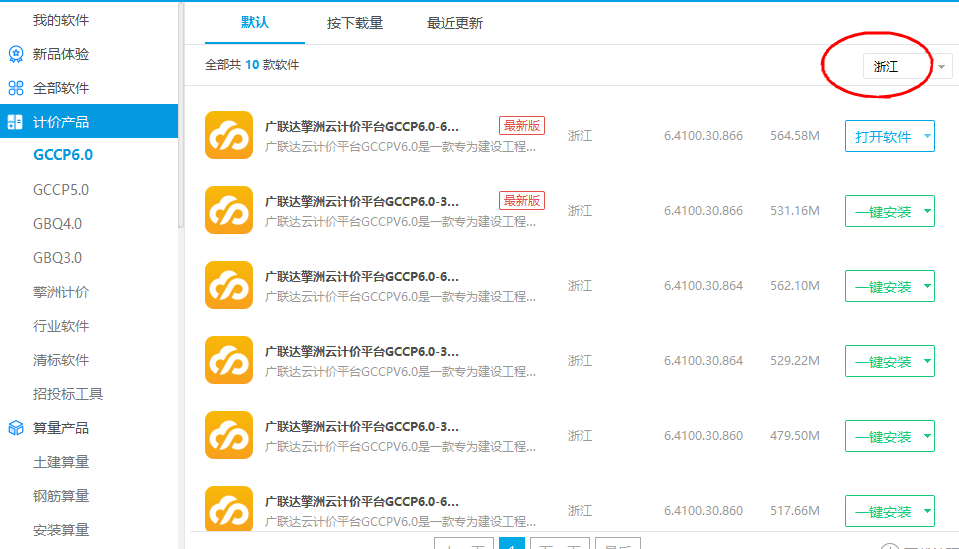Select the 算量产品 category

point(61,428)
